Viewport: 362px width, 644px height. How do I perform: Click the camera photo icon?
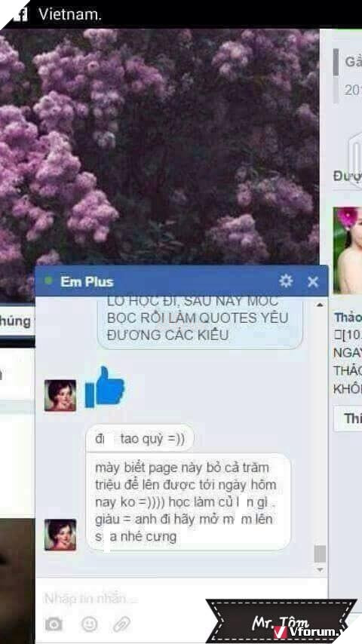54,624
